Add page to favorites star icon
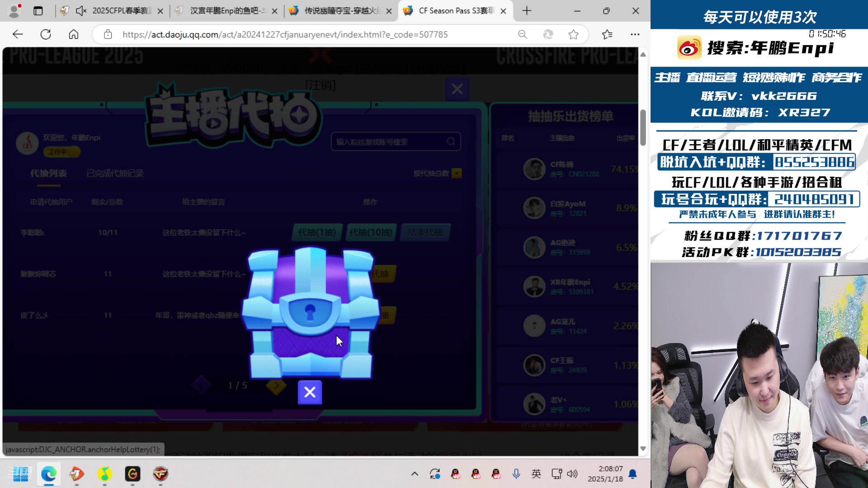Image resolution: width=868 pixels, height=488 pixels. point(573,34)
